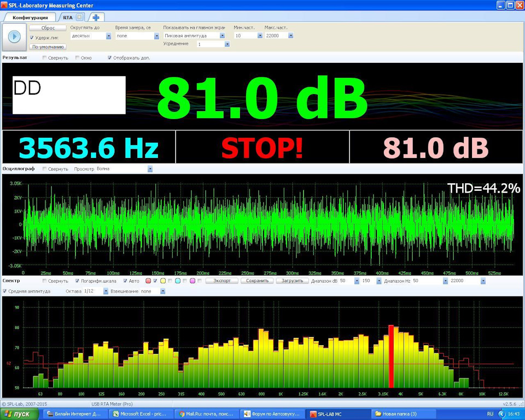Click the Загрузить button
525x420 pixels.
(x=292, y=281)
